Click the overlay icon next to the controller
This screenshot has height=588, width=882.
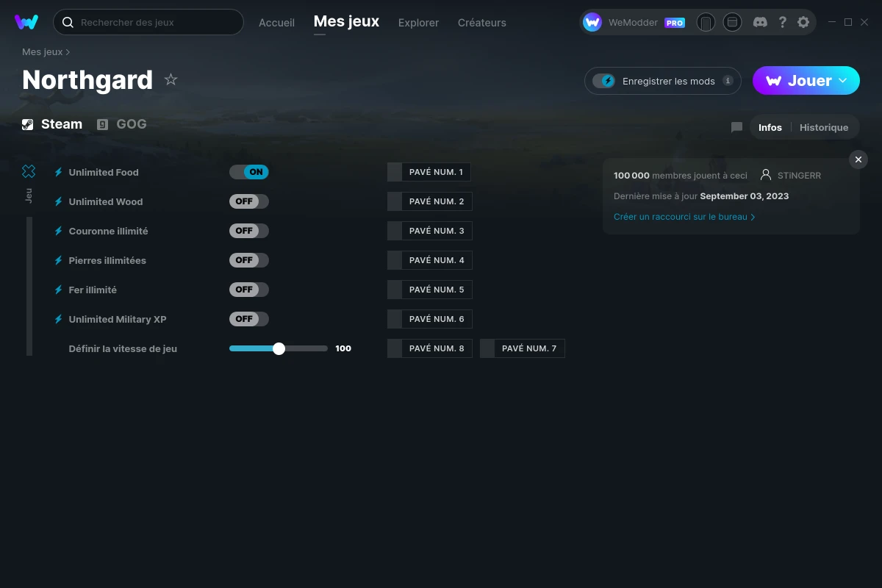point(732,22)
